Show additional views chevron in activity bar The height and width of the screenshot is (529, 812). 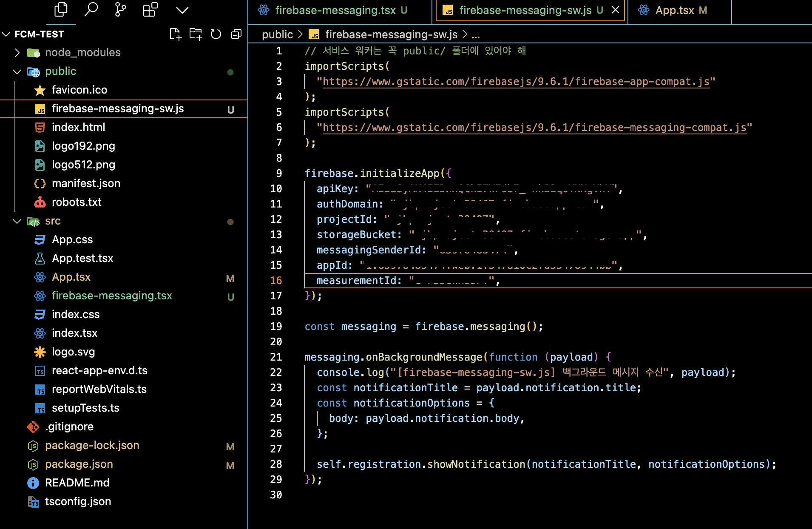pos(182,10)
